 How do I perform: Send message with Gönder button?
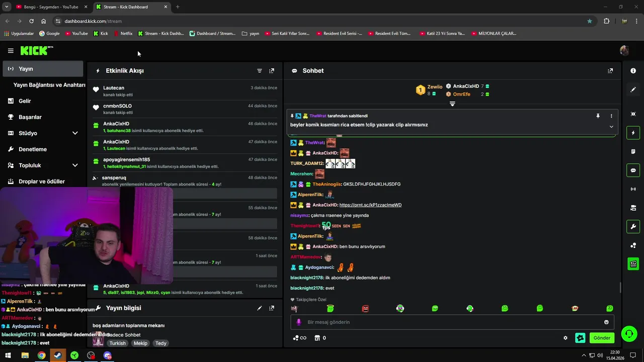coord(602,338)
